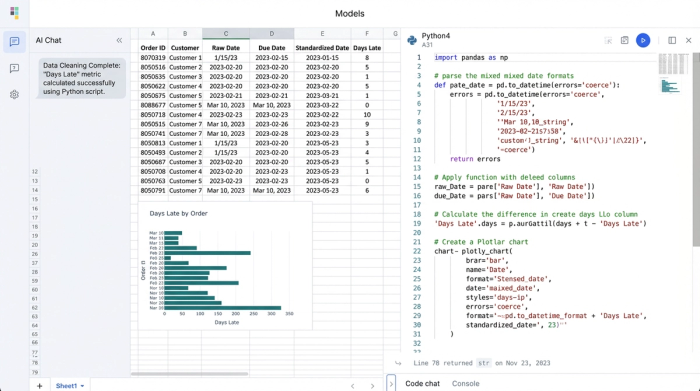Click the 'Python4' cell name label
700x391 pixels.
point(436,36)
